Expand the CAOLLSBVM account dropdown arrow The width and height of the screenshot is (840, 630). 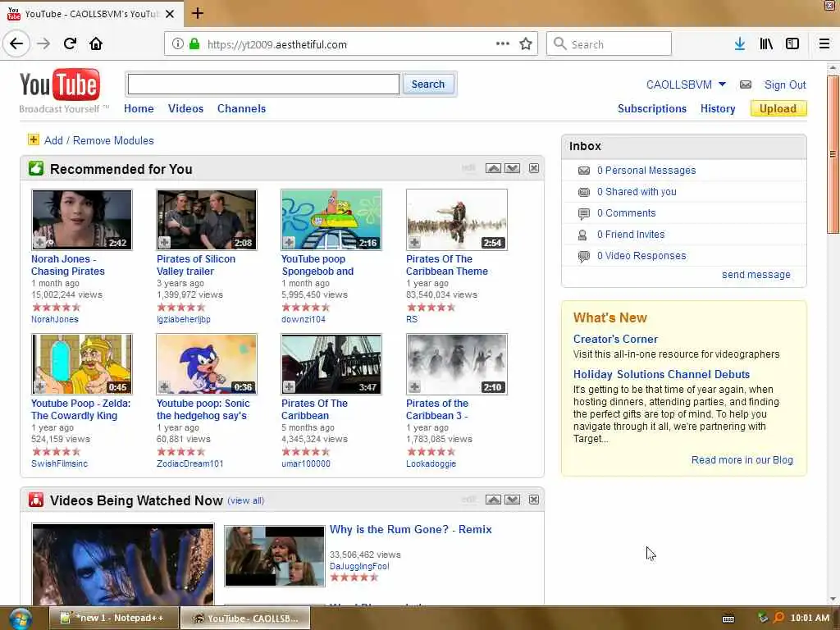tap(722, 84)
